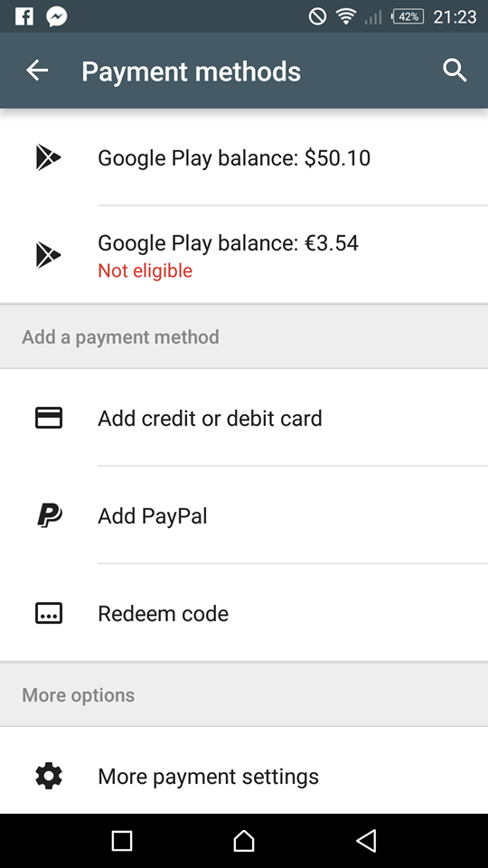This screenshot has width=488, height=868.
Task: Choose Add credit or debit card
Action: pyautogui.click(x=244, y=418)
